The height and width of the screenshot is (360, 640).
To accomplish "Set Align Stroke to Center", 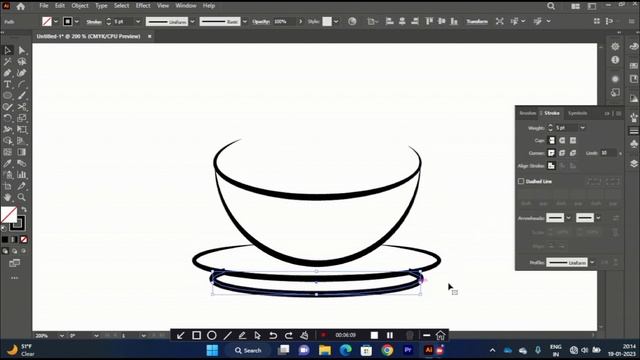I will (x=551, y=166).
